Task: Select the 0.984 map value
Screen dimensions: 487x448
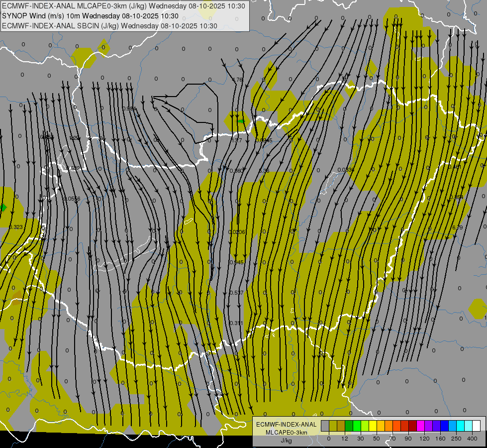Action: 129,109
